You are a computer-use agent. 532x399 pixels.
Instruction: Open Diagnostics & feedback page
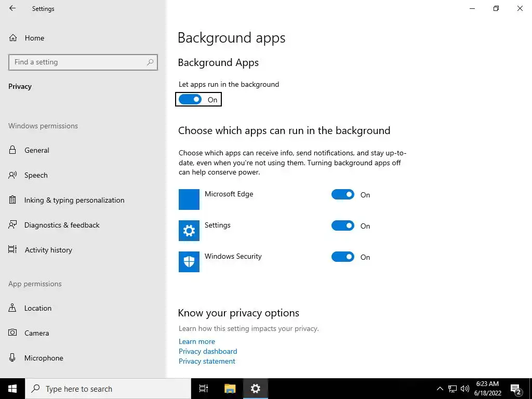(83, 225)
